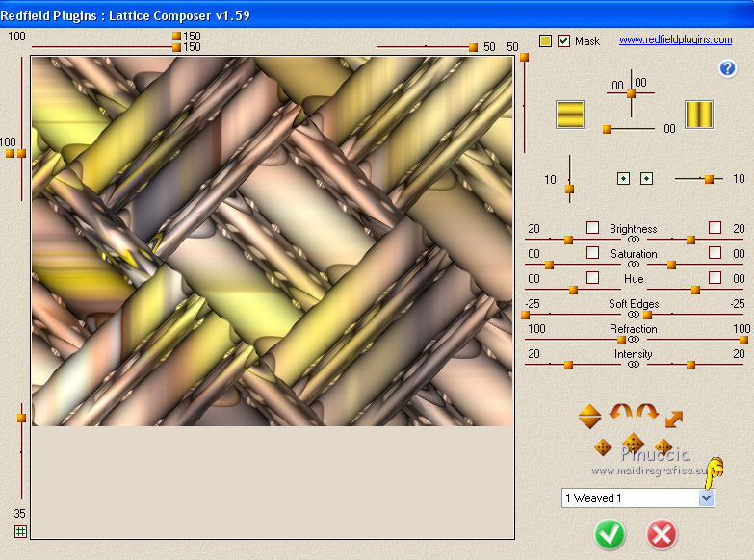Enable the left Saturation checkbox
This screenshot has width=754, height=560.
coord(592,252)
